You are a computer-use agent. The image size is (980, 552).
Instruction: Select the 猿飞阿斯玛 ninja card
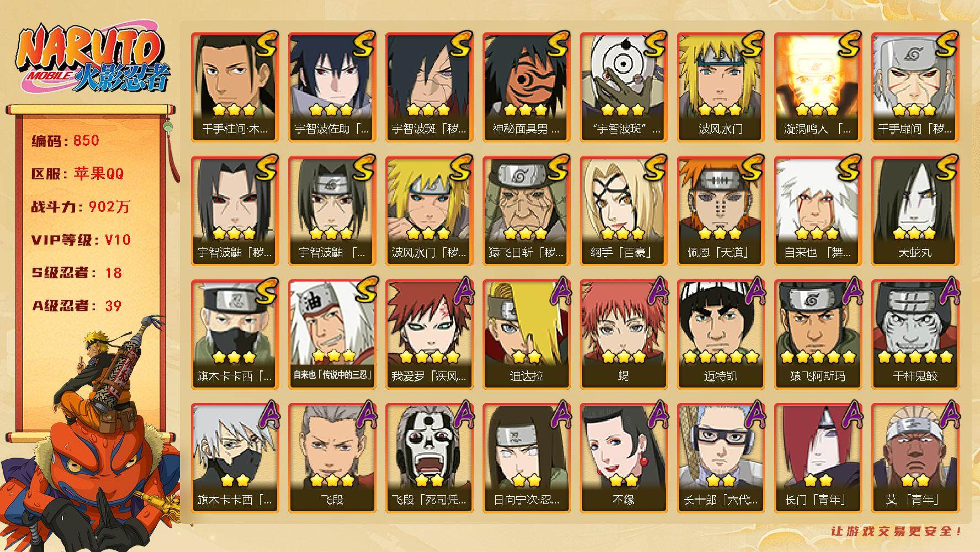pyautogui.click(x=818, y=335)
